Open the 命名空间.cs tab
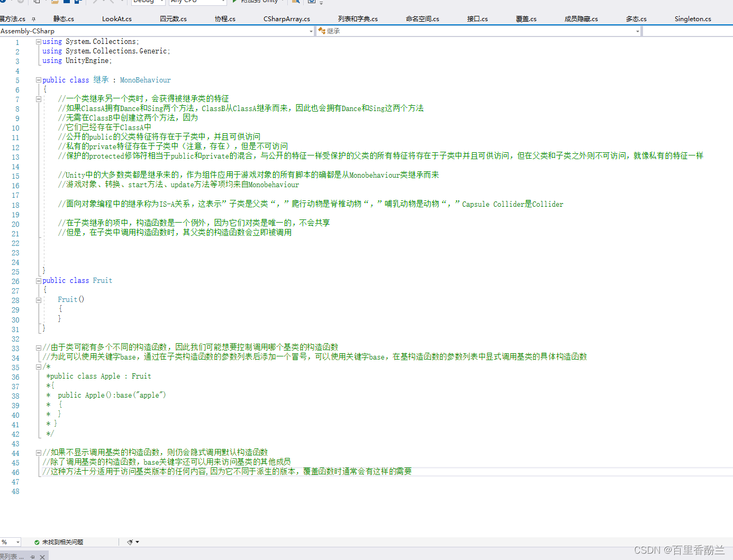The image size is (733, 560). point(422,19)
